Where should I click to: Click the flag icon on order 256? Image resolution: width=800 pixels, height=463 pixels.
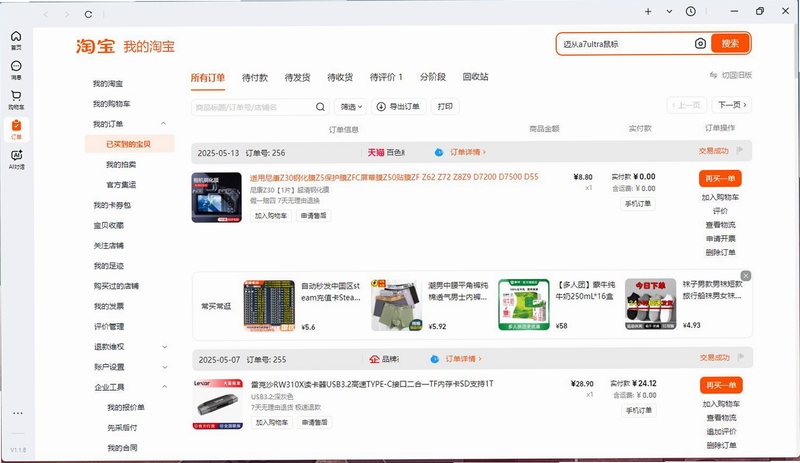[740, 151]
